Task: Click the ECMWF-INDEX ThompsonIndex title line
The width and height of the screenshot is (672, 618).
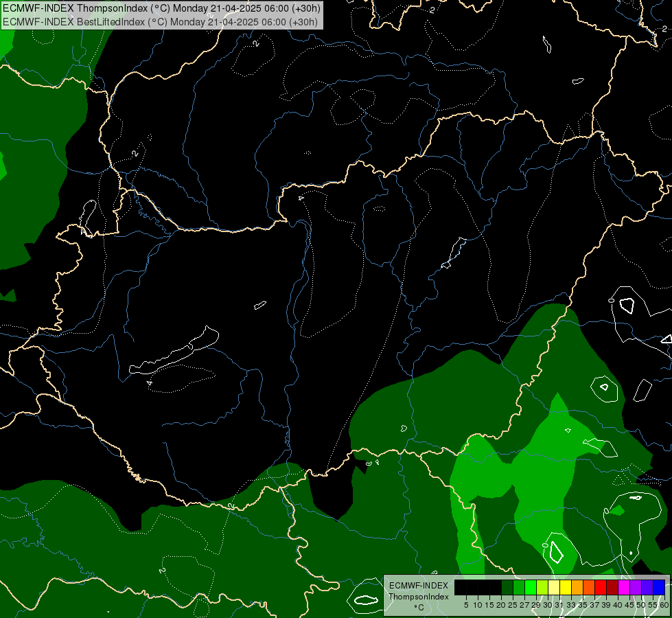Action: pyautogui.click(x=161, y=8)
